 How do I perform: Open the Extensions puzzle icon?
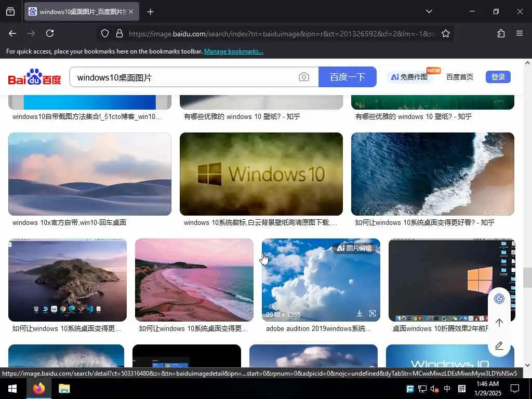tap(501, 33)
